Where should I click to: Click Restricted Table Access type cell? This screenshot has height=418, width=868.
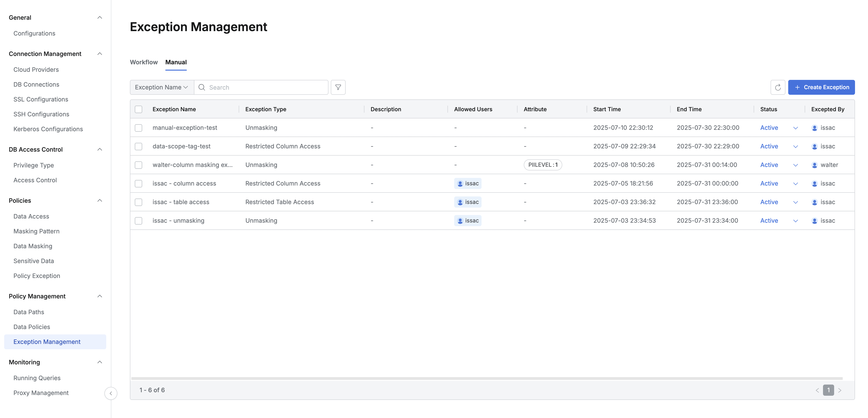tap(279, 202)
